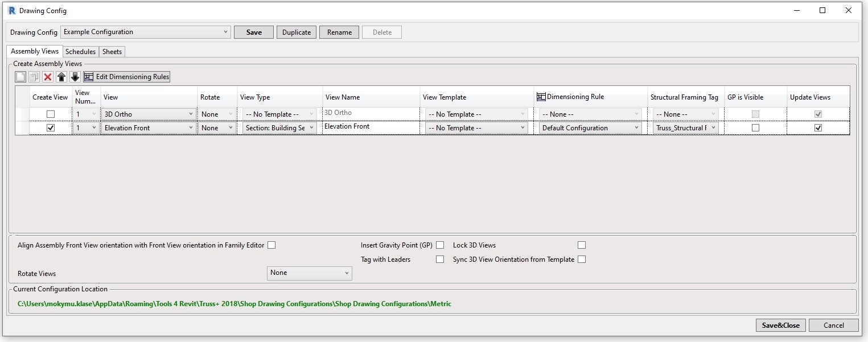Enable Create View for the 3D Ortho row
The width and height of the screenshot is (868, 342).
[51, 114]
